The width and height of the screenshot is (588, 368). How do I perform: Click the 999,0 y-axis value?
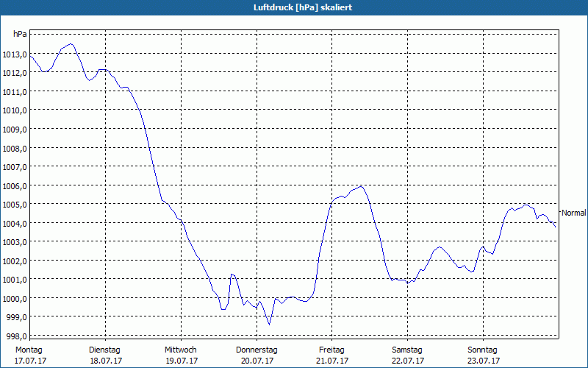[16, 317]
